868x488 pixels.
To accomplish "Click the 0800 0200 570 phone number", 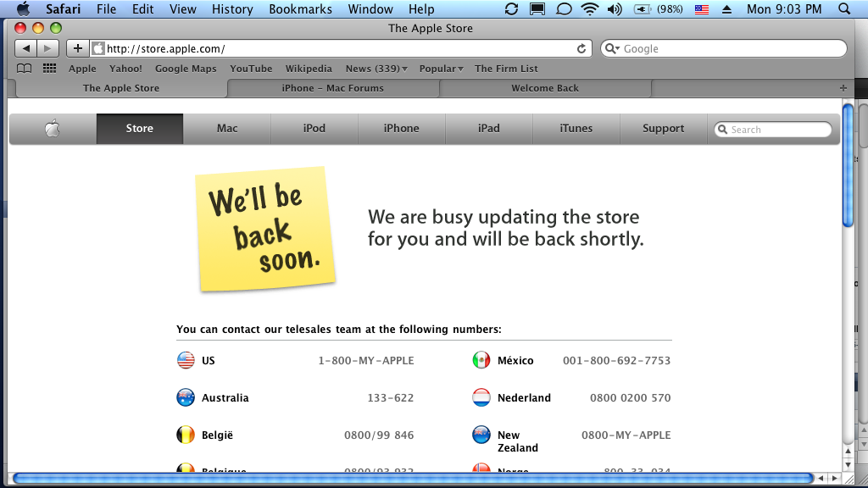I will click(630, 397).
